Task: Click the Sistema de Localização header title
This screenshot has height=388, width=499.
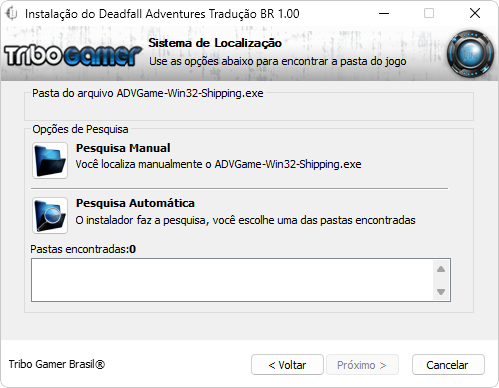Action: tap(215, 43)
